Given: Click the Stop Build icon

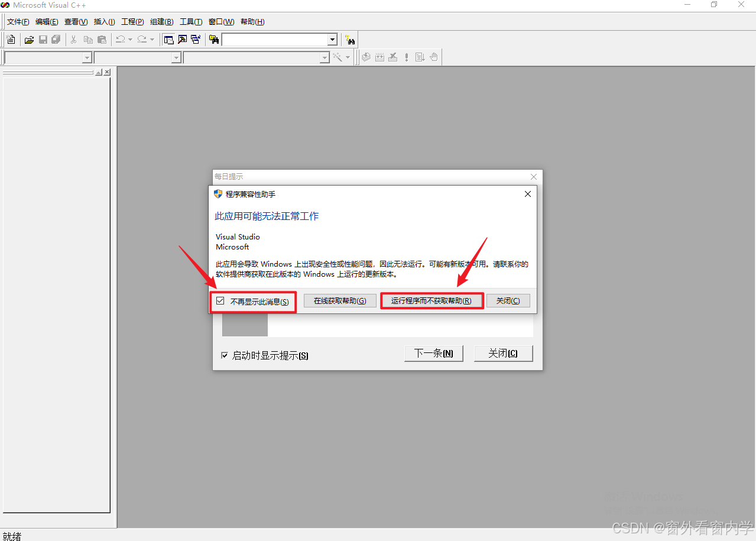Looking at the screenshot, I should 393,57.
